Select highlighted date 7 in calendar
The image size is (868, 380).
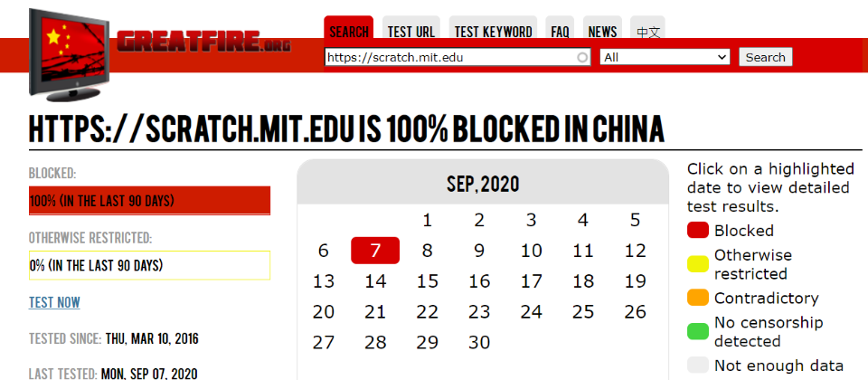click(375, 251)
